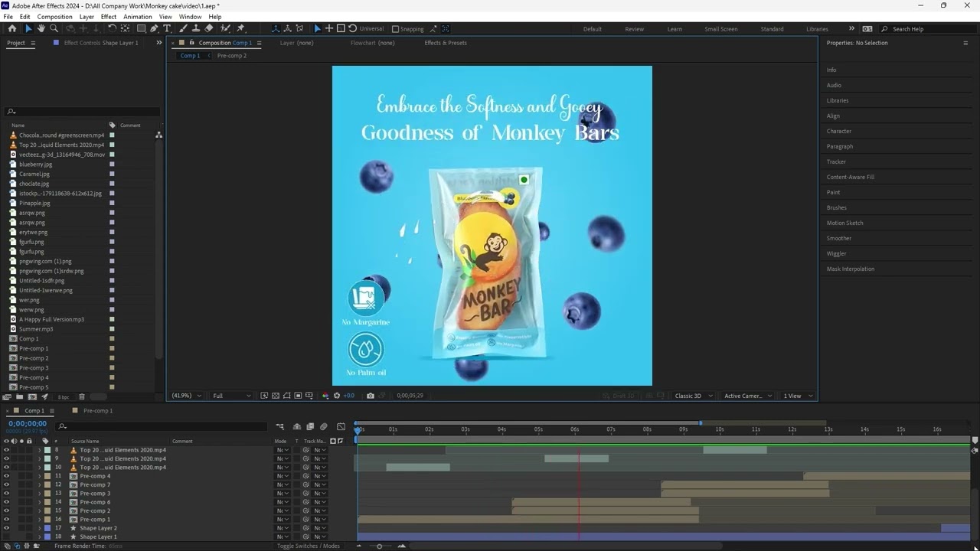Click the current timecode 0;00;00;00
980x551 pixels.
pyautogui.click(x=28, y=423)
